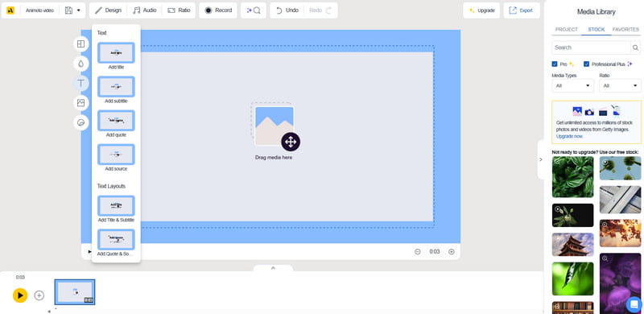The height and width of the screenshot is (314, 644).
Task: Click the move arrows handle icon
Action: click(291, 143)
